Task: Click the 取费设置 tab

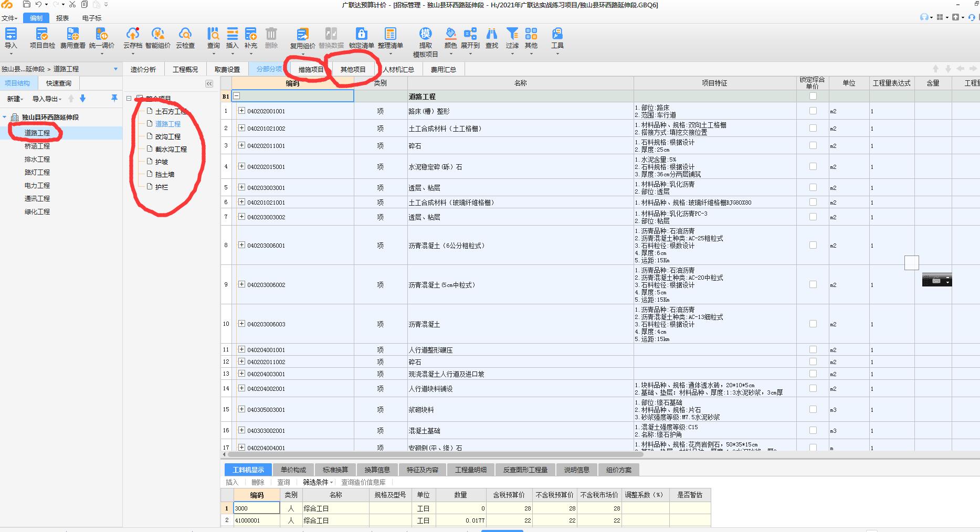Action: point(227,69)
